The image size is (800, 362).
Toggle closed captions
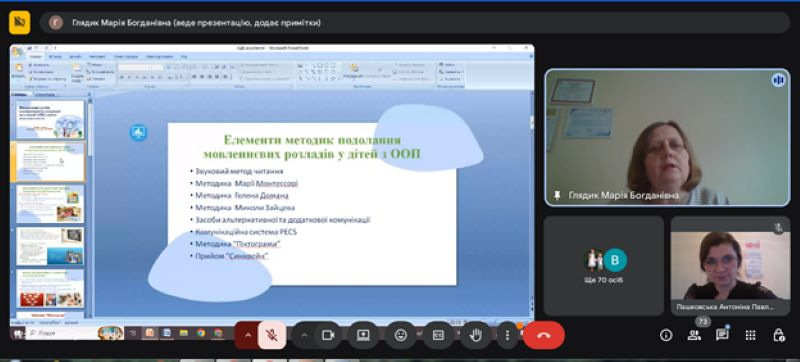pos(438,335)
